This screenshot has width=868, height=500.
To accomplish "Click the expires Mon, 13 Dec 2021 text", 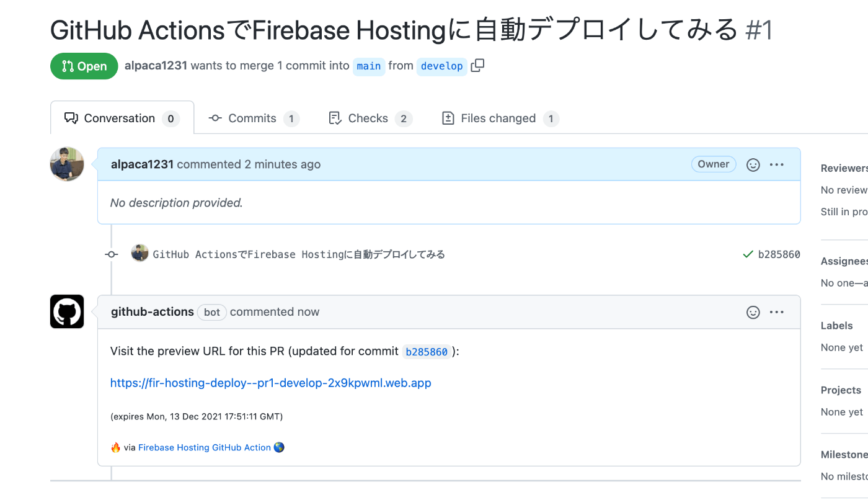I will (x=197, y=417).
